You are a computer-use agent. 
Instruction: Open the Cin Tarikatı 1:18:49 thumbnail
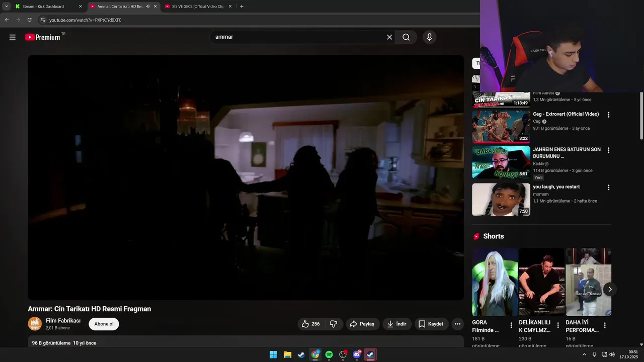(x=501, y=100)
